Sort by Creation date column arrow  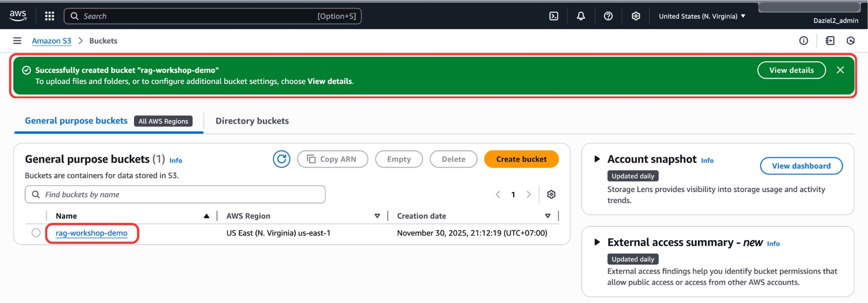click(548, 216)
